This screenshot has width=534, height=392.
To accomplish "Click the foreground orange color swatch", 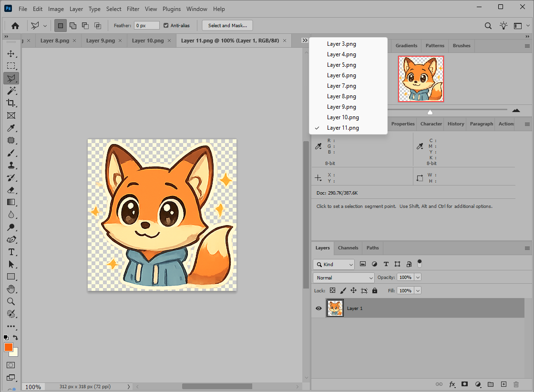I will click(8, 347).
